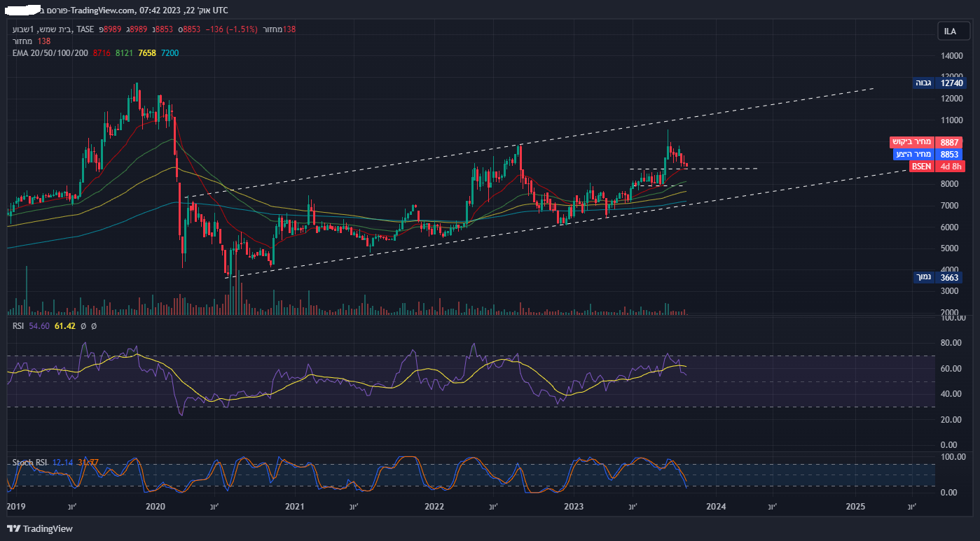The image size is (980, 541).
Task: Click the close price 8853 marked ס
Action: click(191, 29)
